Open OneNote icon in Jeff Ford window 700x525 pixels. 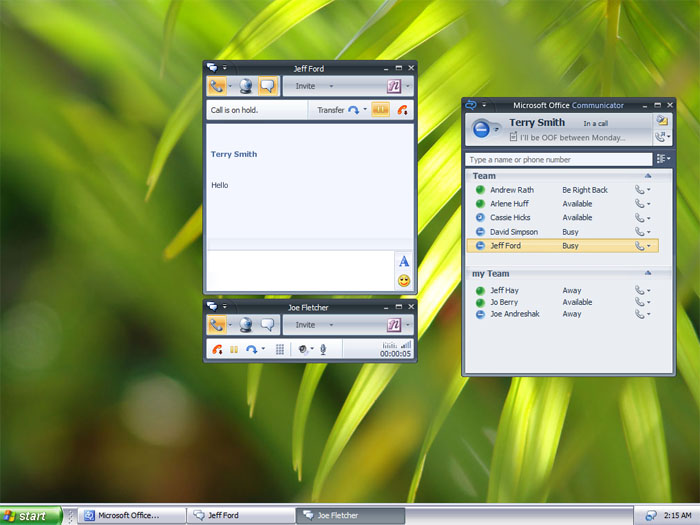point(394,86)
